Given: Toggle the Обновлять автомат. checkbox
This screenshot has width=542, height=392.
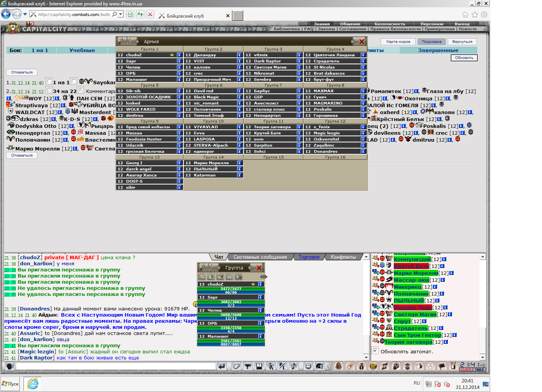Looking at the screenshot, I should click(375, 351).
